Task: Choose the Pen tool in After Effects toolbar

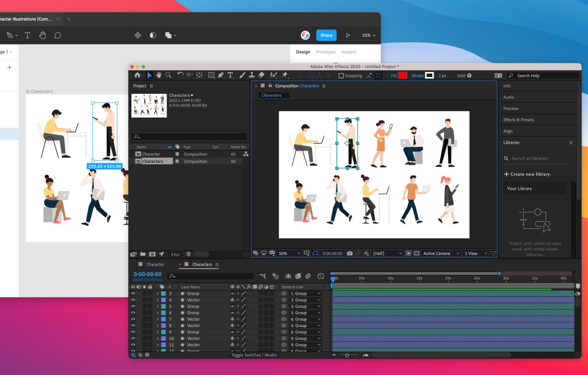Action: [220, 75]
